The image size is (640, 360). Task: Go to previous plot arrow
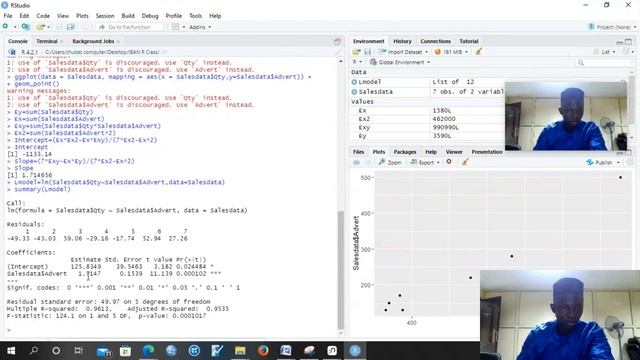coord(356,162)
